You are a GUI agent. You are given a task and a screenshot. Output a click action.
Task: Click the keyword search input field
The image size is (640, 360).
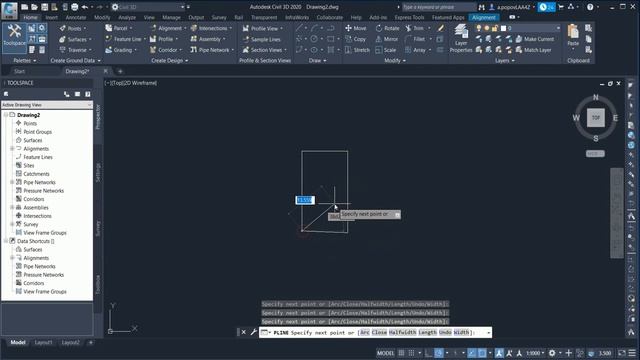438,7
